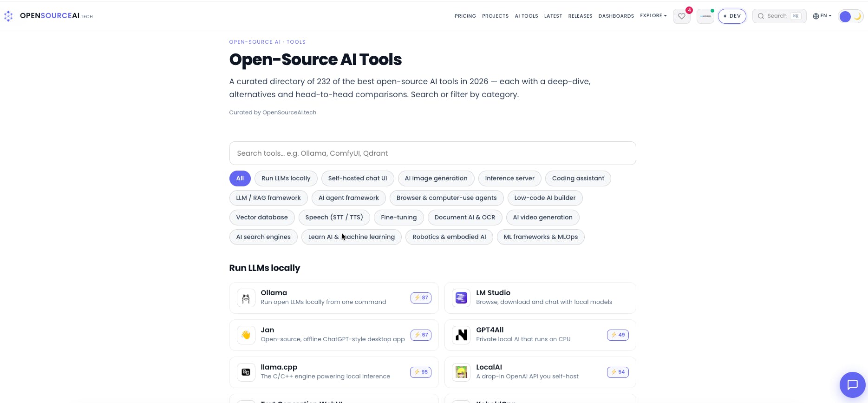Filter by Coding assistant
This screenshot has height=403, width=868.
578,178
